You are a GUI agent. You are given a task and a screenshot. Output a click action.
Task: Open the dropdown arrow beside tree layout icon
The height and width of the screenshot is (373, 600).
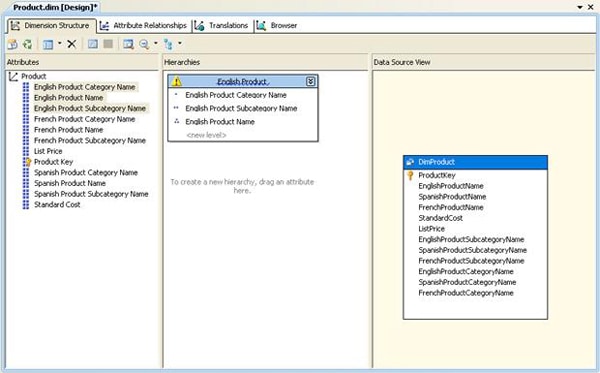pos(180,43)
